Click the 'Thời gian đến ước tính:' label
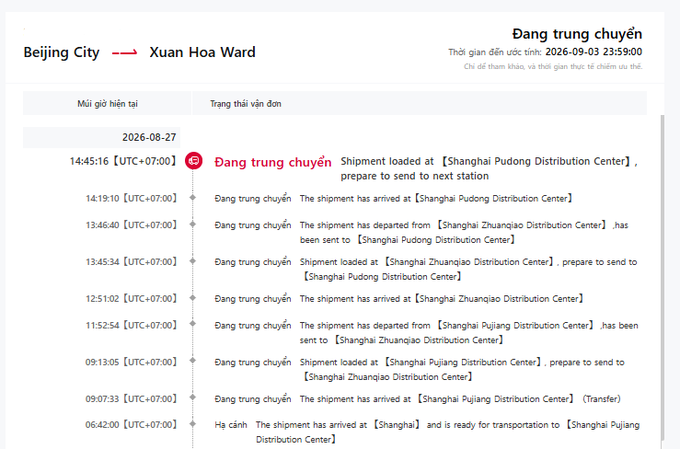 pos(495,52)
